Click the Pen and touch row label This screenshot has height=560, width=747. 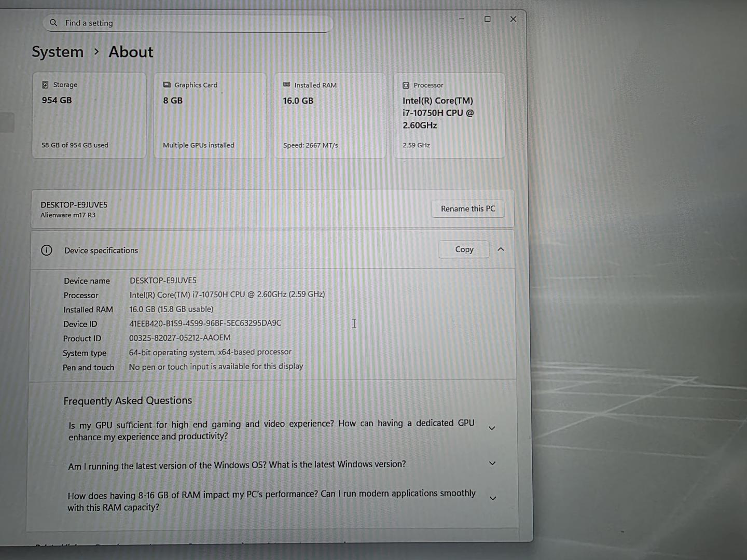tap(88, 368)
